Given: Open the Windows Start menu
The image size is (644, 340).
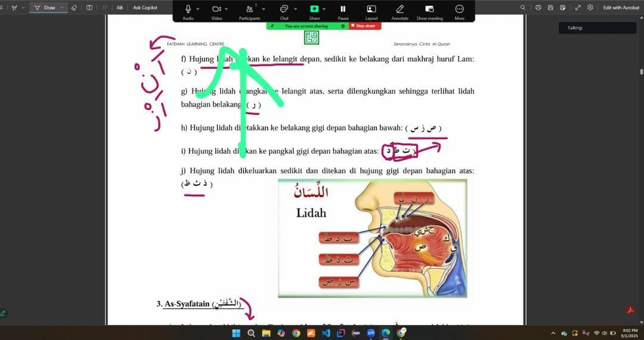Looking at the screenshot, I should (236, 333).
